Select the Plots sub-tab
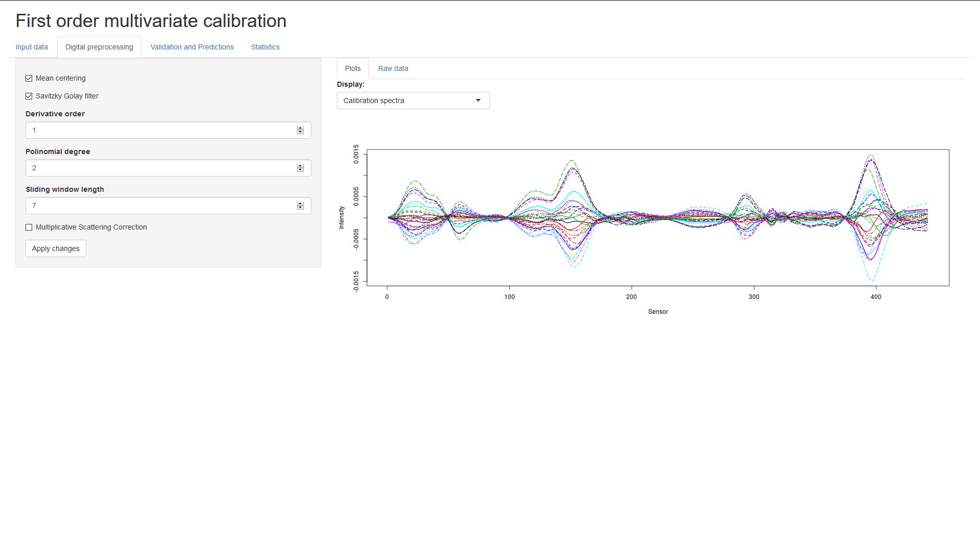Image resolution: width=980 pixels, height=551 pixels. [353, 68]
